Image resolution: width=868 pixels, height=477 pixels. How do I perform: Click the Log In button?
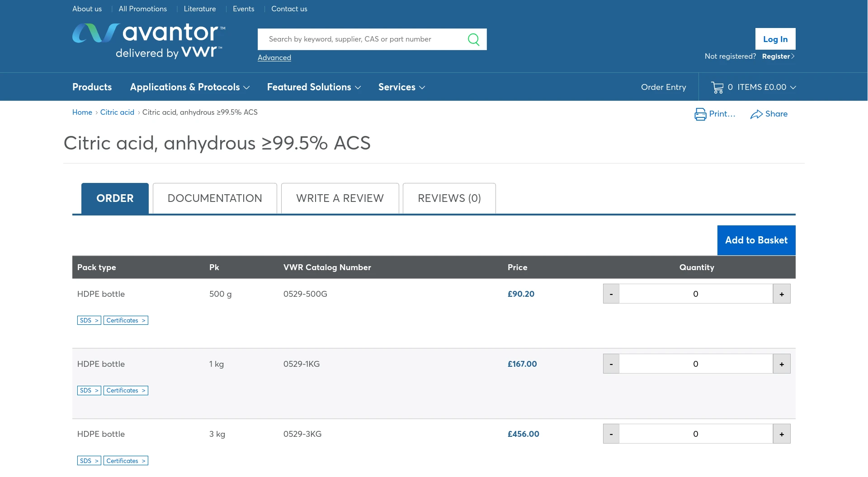[775, 39]
